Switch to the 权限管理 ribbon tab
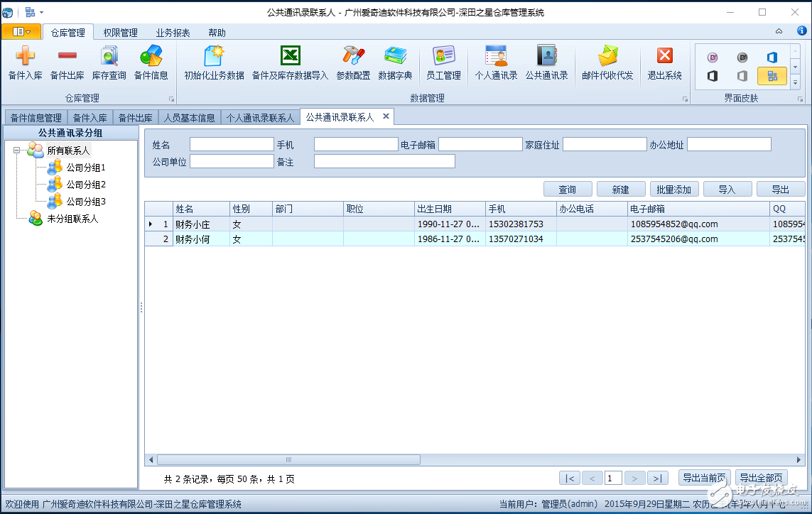812x514 pixels. (x=122, y=31)
